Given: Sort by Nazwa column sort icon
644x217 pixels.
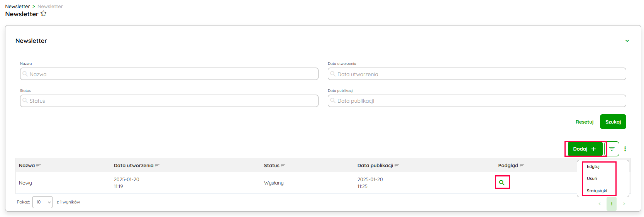Looking at the screenshot, I should (39, 166).
